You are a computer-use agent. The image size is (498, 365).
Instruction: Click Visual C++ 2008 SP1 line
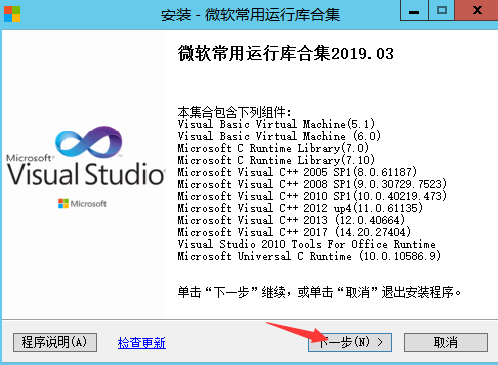(x=312, y=184)
